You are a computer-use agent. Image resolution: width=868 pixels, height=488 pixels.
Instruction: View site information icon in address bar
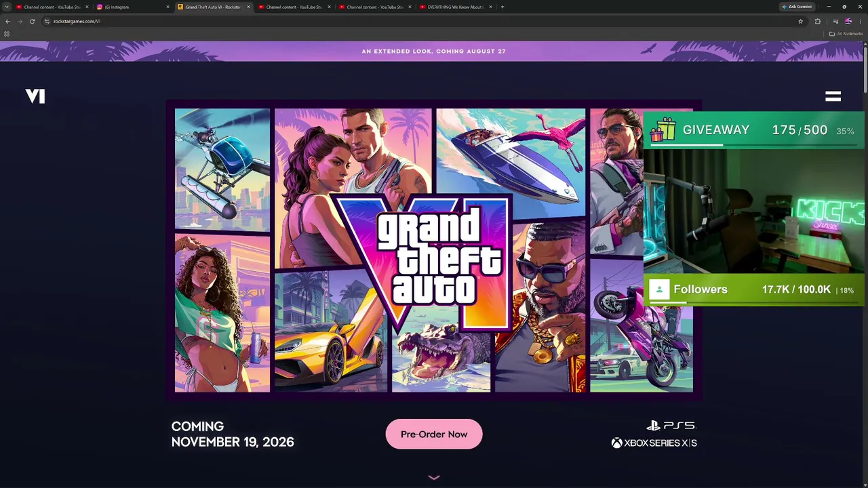point(47,21)
